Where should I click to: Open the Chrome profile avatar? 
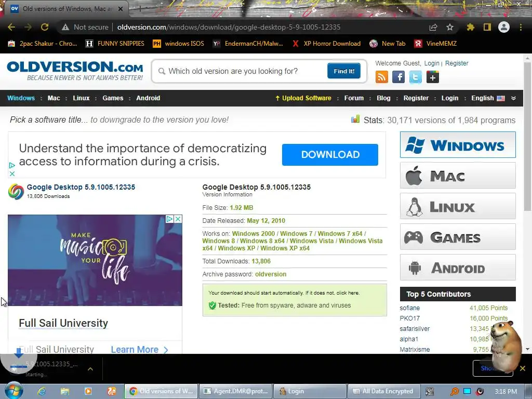(x=504, y=27)
